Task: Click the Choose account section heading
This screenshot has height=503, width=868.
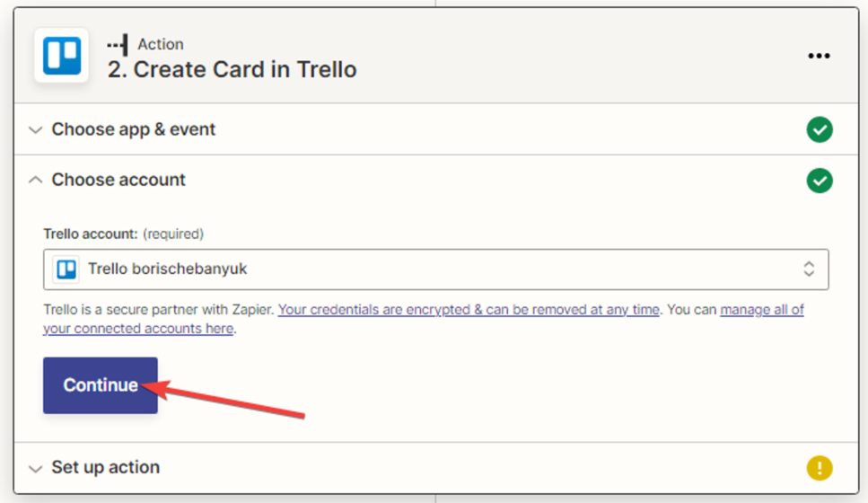Action: click(118, 180)
